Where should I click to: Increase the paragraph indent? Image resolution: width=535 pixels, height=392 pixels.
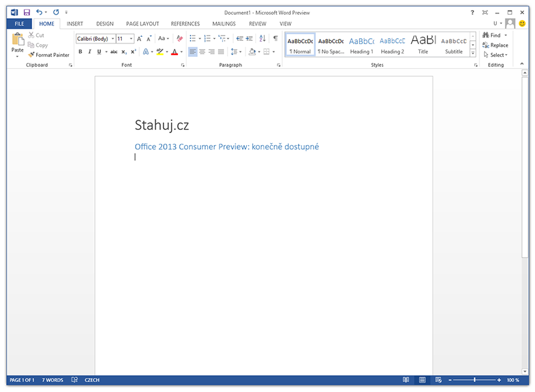point(249,39)
